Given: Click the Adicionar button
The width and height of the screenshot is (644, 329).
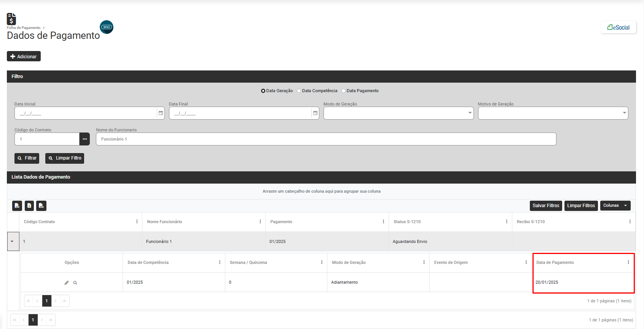Looking at the screenshot, I should coord(24,56).
